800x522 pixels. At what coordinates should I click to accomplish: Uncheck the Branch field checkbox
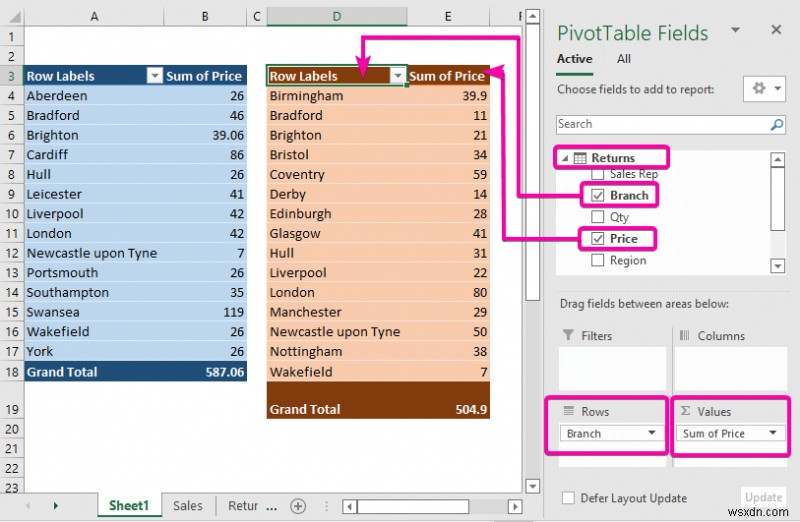(597, 195)
